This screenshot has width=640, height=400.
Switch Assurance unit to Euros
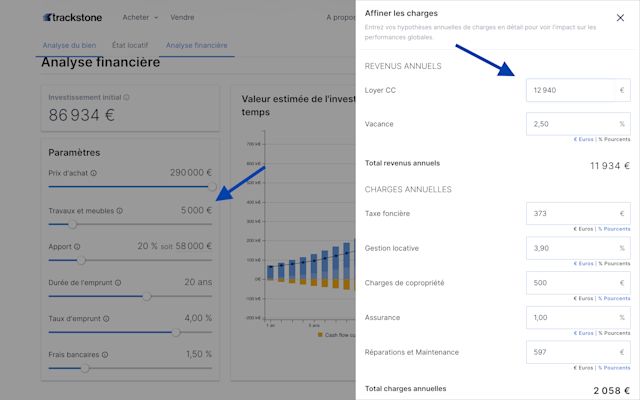coord(584,333)
